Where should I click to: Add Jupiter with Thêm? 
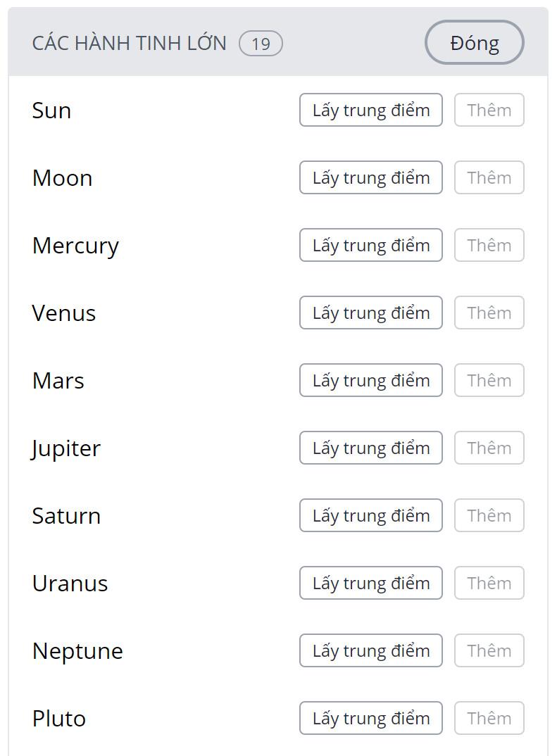tap(489, 448)
